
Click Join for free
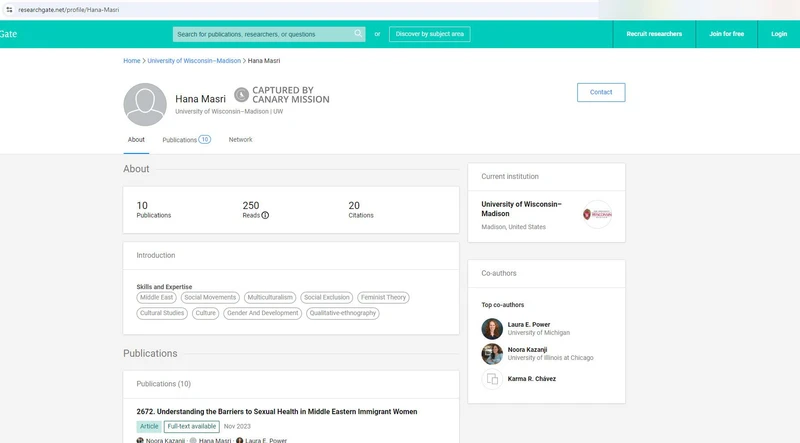pos(727,34)
